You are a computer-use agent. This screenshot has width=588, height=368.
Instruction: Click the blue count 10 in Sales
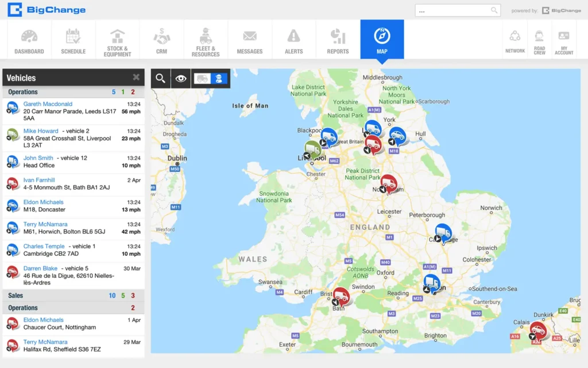coord(112,296)
